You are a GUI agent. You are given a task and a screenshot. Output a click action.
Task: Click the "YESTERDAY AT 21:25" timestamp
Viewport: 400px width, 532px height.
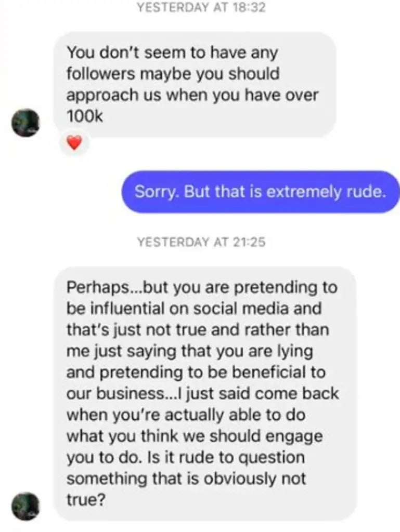click(201, 242)
